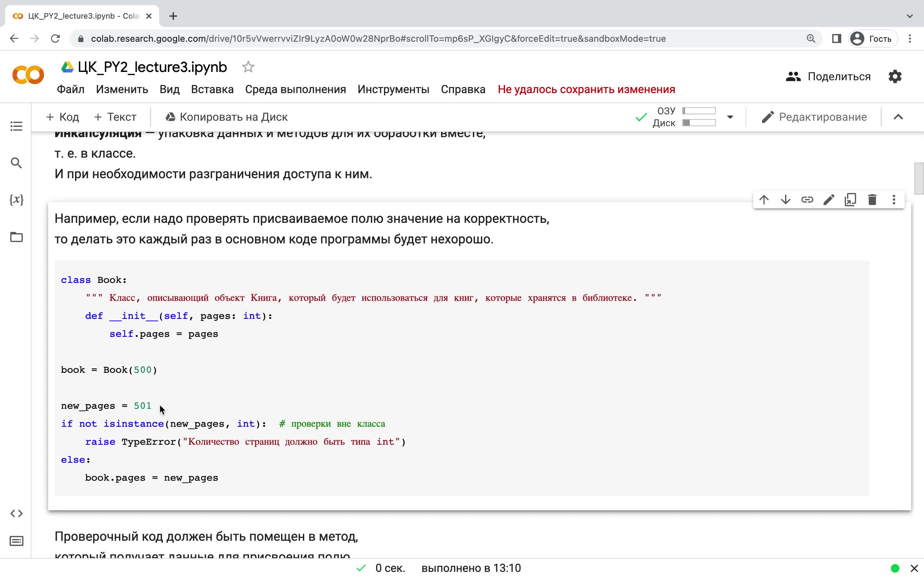Delete the cell with the trash icon
Image resolution: width=924 pixels, height=578 pixels.
(x=872, y=199)
